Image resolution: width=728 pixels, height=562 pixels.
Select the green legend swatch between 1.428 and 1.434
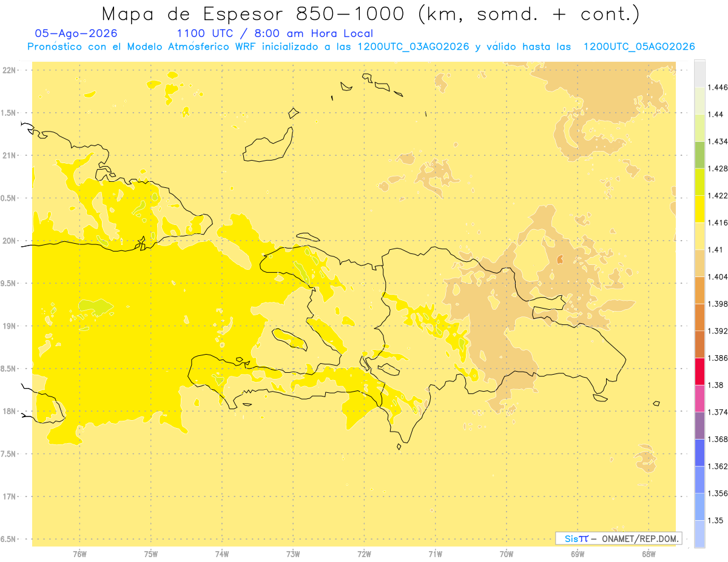699,155
